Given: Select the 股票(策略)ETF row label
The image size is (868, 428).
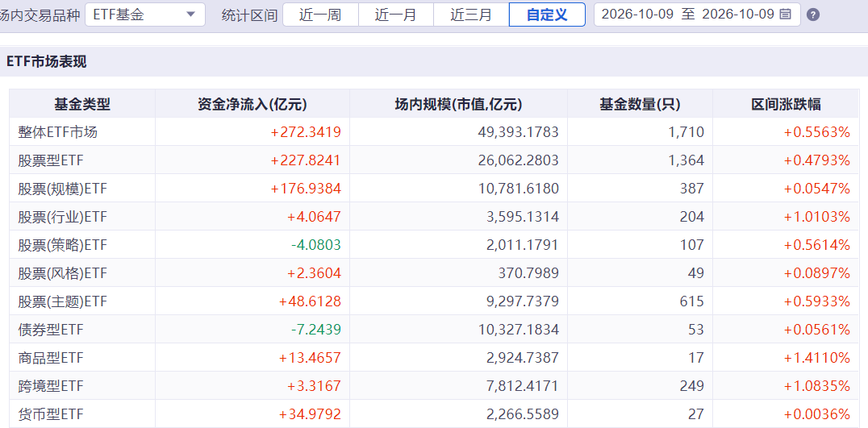Looking at the screenshot, I should pyautogui.click(x=63, y=245).
